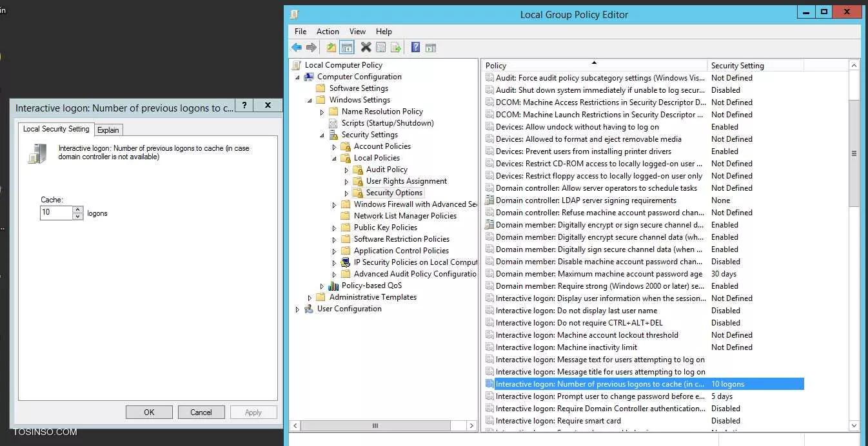Click the User Configuration node icon
Screen dimensions: 868x446
pos(309,309)
